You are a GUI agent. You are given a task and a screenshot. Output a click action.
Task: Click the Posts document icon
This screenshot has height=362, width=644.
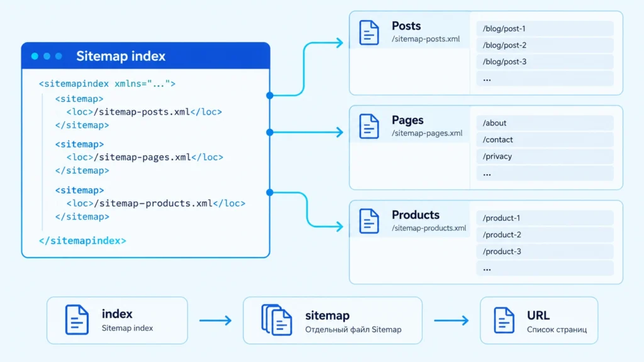369,33
